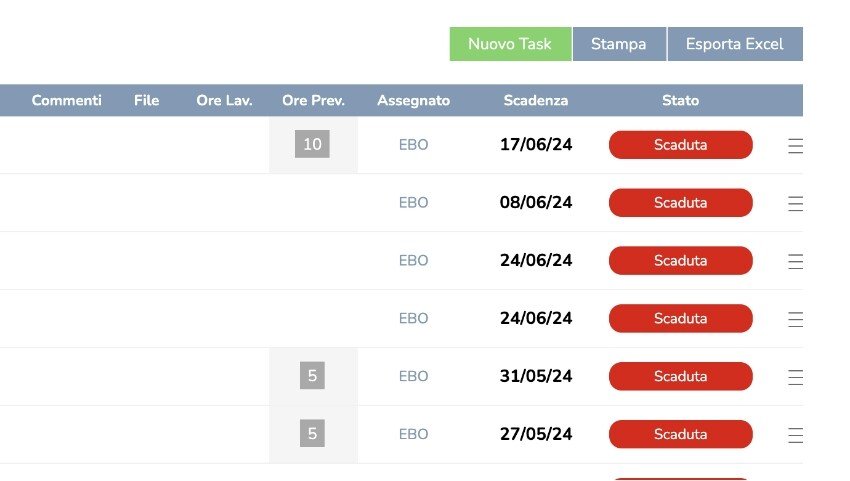Export tasks with Esporta Excel
The height and width of the screenshot is (481, 850).
(x=734, y=44)
